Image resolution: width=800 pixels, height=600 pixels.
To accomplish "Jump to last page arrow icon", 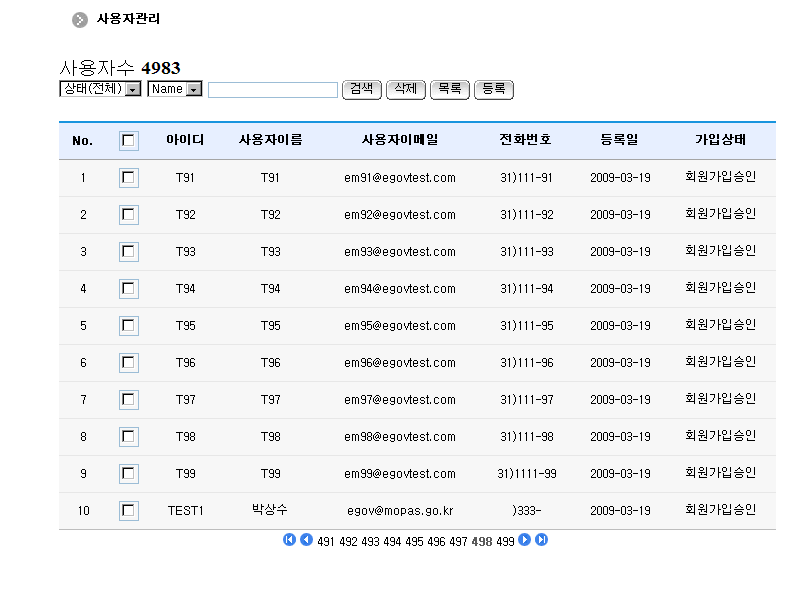I will (541, 540).
